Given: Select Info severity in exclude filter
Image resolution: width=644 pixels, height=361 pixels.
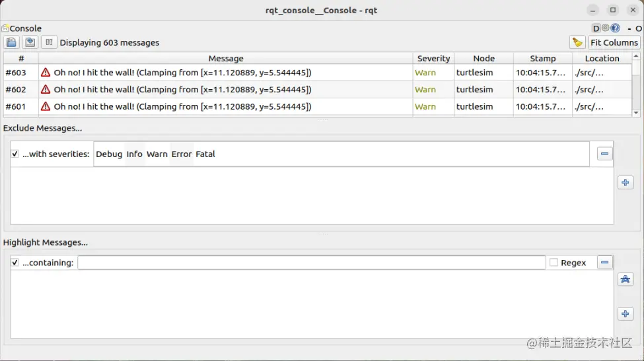Looking at the screenshot, I should pyautogui.click(x=134, y=154).
